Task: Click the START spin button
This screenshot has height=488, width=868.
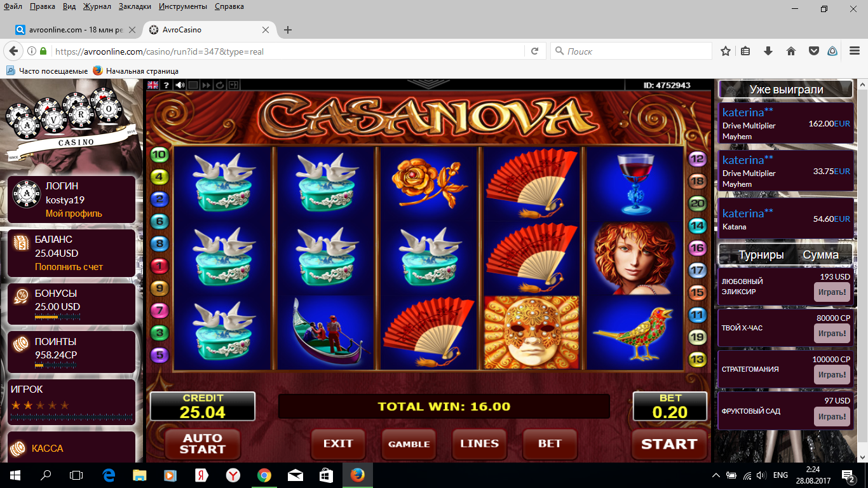Action: (x=669, y=444)
